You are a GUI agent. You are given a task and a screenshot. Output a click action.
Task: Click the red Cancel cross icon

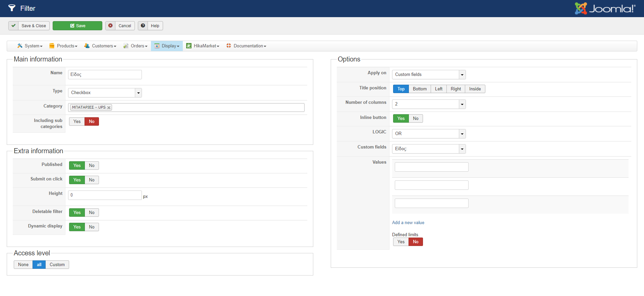(110, 26)
